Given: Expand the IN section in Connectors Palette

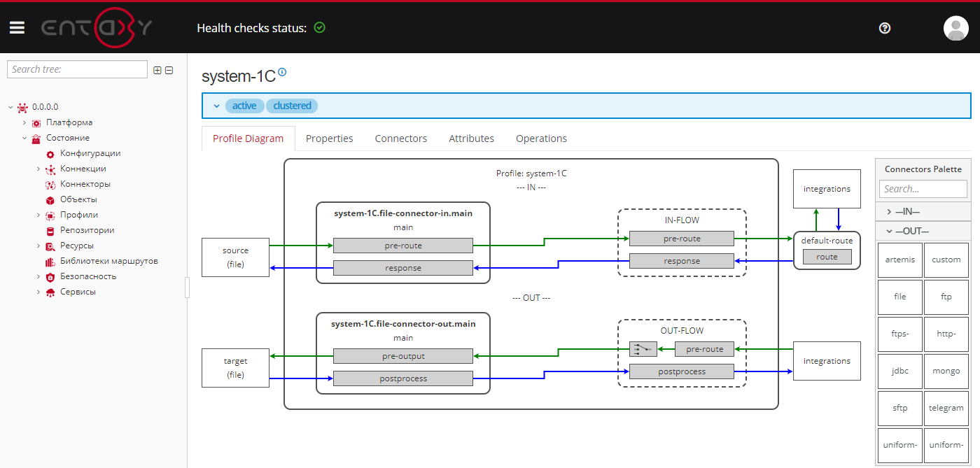Looking at the screenshot, I should (889, 211).
